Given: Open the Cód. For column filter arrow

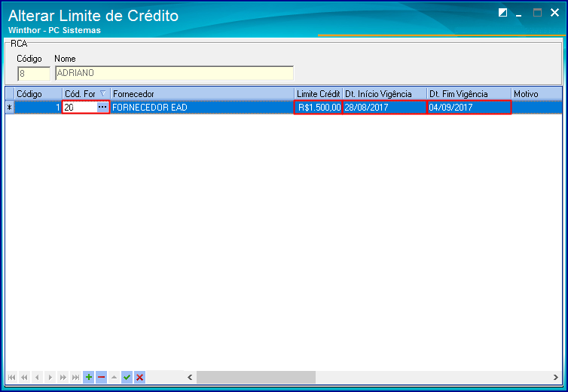Looking at the screenshot, I should [103, 93].
